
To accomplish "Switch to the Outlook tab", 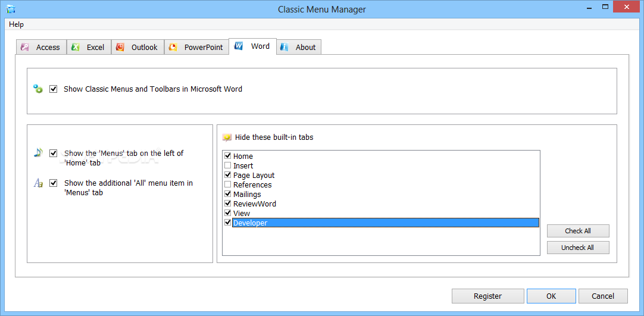I will (138, 47).
